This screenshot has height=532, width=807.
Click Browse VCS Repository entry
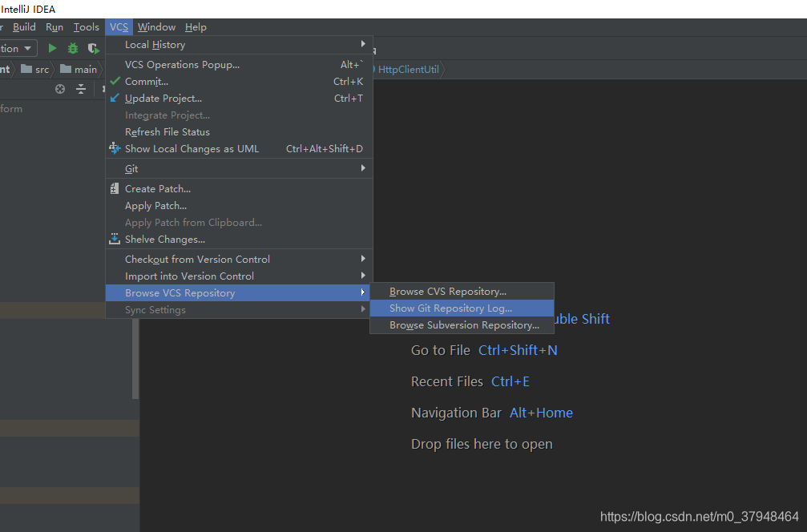coord(239,292)
